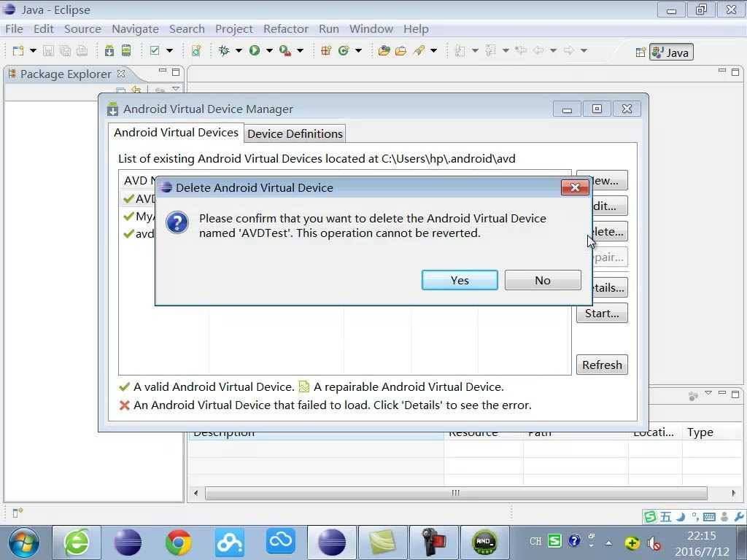Click the Next Annotation icon
747x560 pixels.
tap(460, 50)
